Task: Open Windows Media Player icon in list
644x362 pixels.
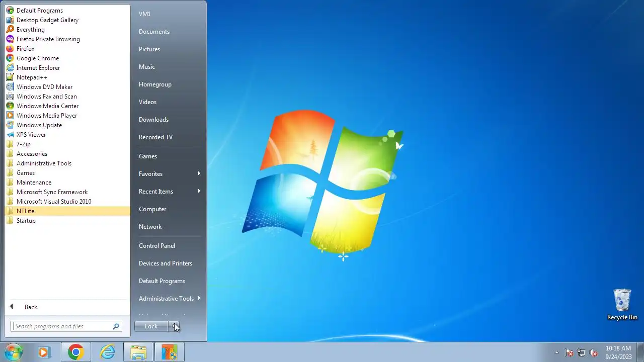Action: coord(10,116)
